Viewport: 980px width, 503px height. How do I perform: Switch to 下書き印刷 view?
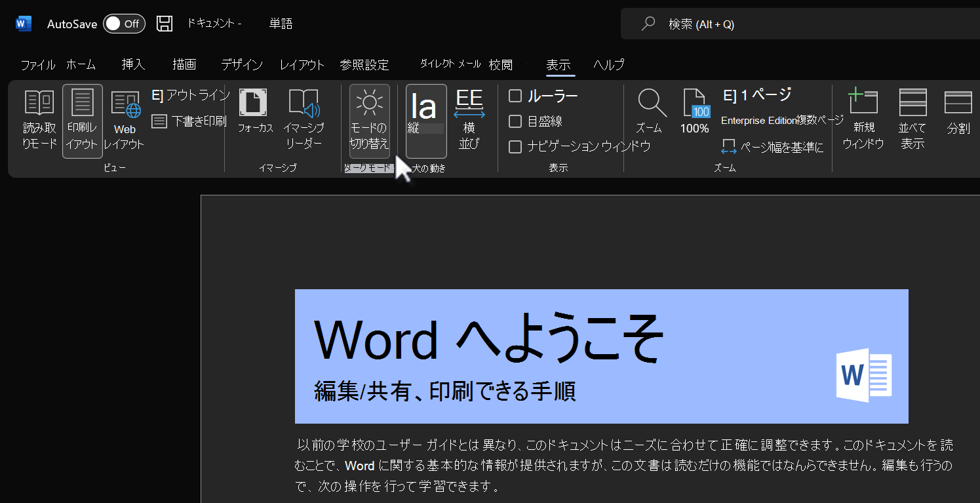(x=189, y=121)
